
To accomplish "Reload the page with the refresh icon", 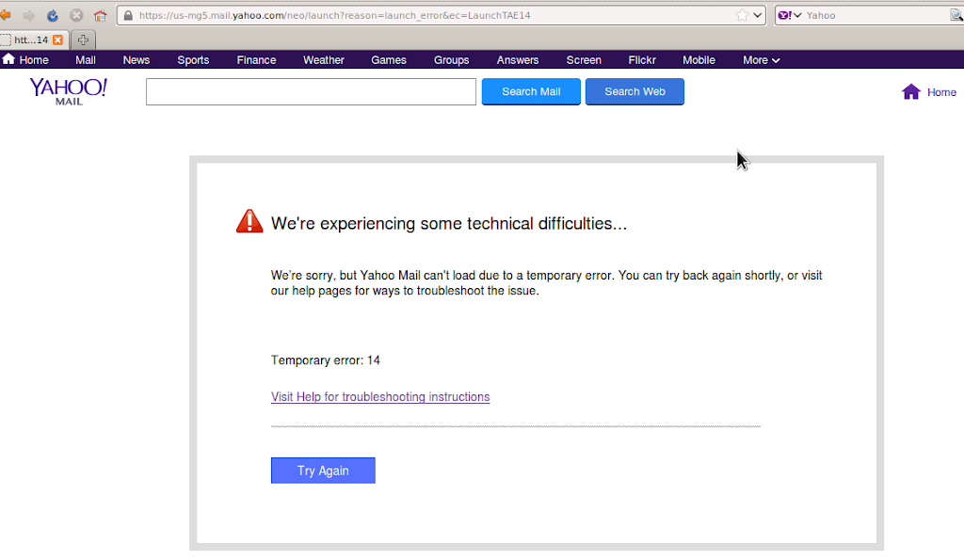I will [53, 15].
